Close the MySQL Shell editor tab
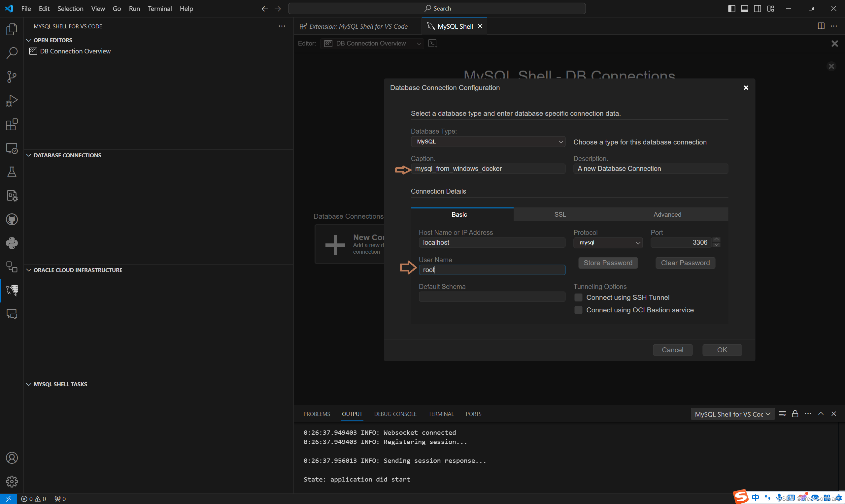The image size is (845, 504). coord(480,26)
